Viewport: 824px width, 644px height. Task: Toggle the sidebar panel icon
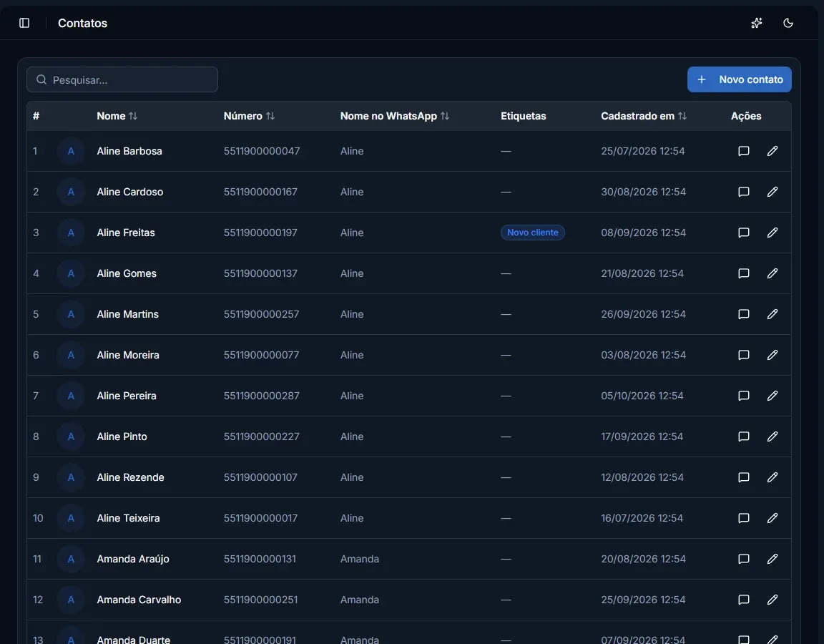pos(24,23)
